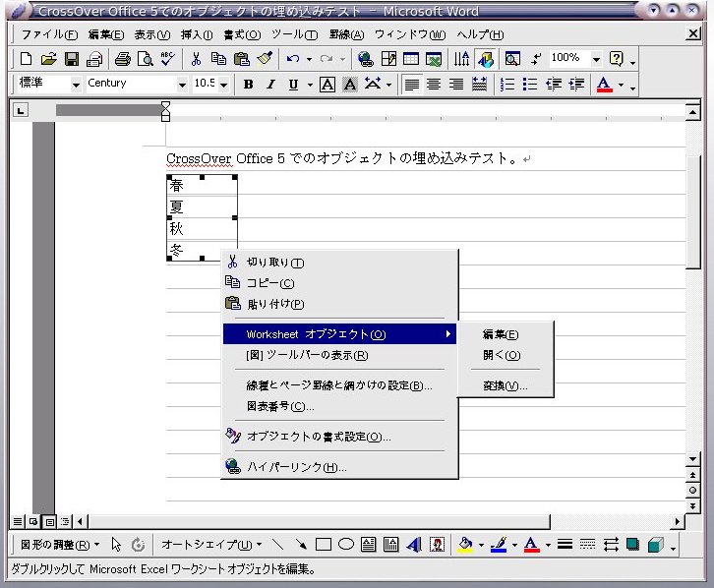The image size is (714, 588).
Task: Click the Increase Indent icon
Action: click(x=576, y=85)
